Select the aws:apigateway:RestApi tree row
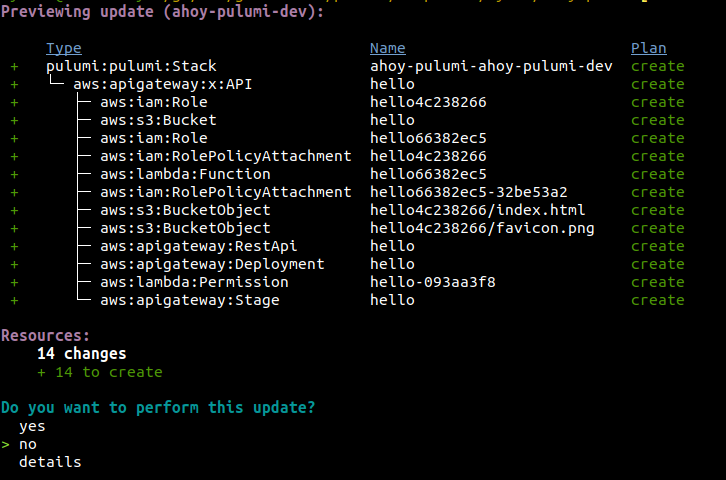The width and height of the screenshot is (726, 480). [199, 246]
